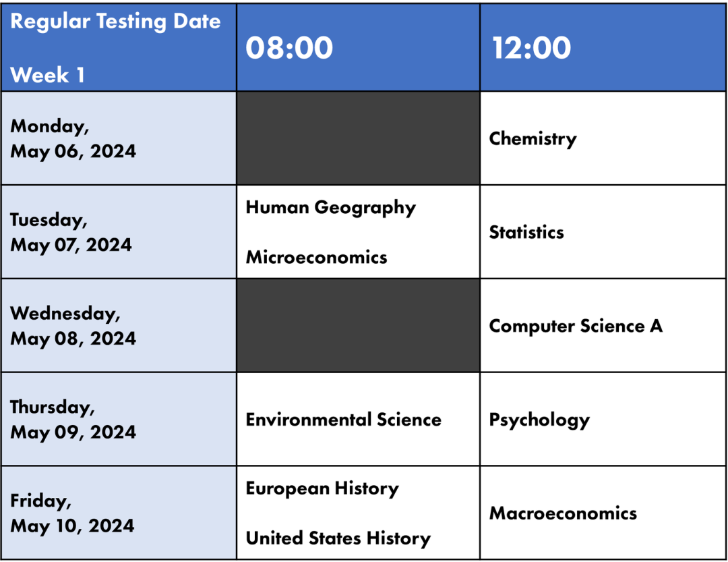Screen dimensions: 728x562
Task: Click the word "Friday," in the date column
Action: (x=40, y=501)
